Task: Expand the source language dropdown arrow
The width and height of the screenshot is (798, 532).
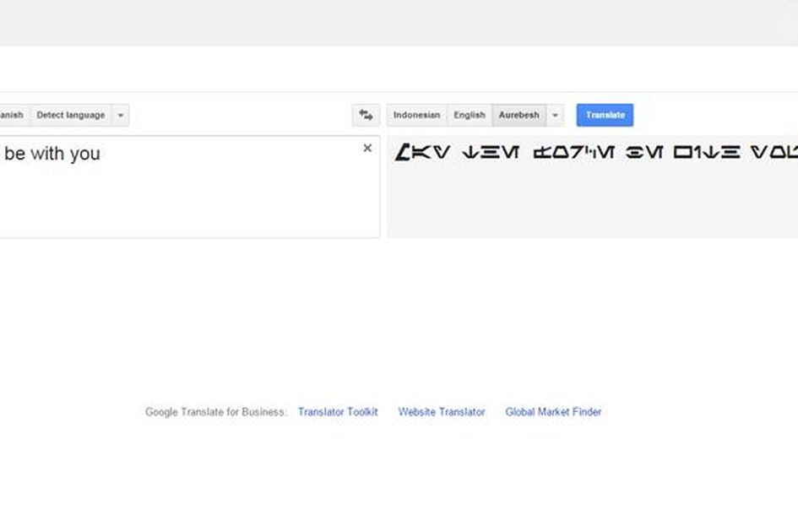Action: pos(119,115)
